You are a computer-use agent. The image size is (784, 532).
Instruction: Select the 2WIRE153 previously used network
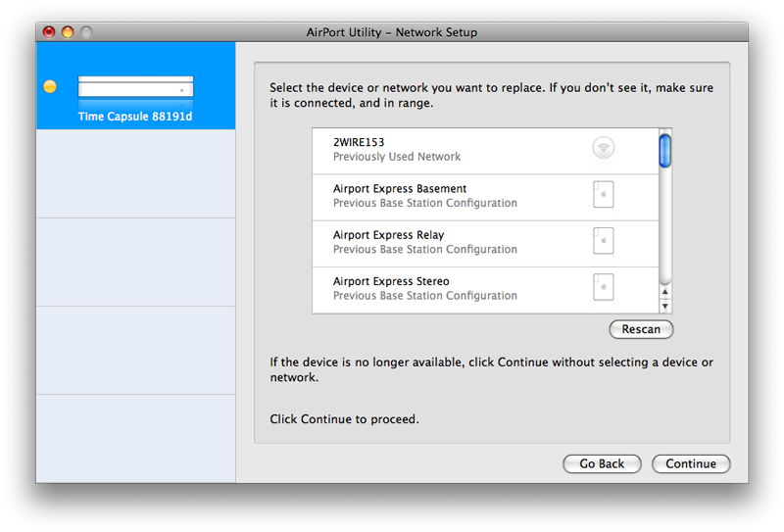coord(485,151)
